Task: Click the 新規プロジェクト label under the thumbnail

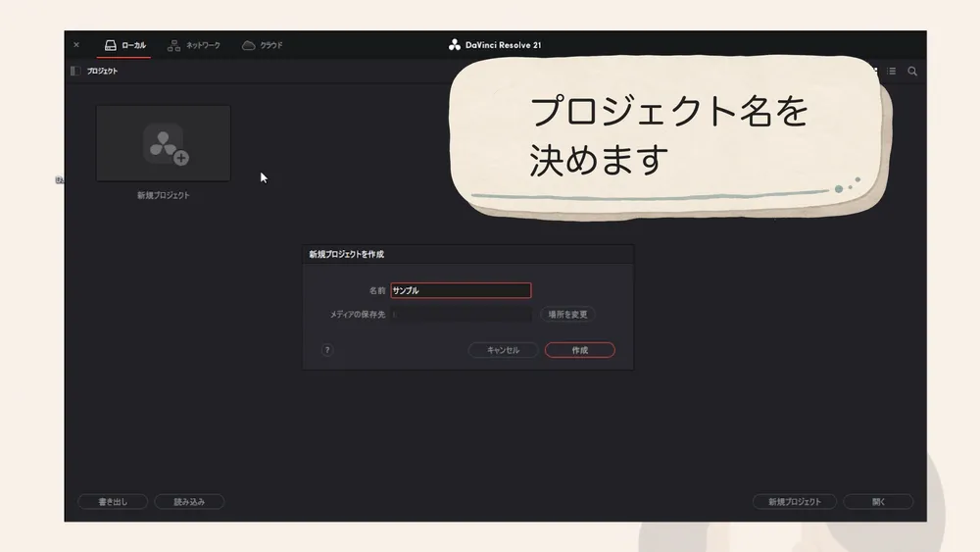Action: pos(163,196)
